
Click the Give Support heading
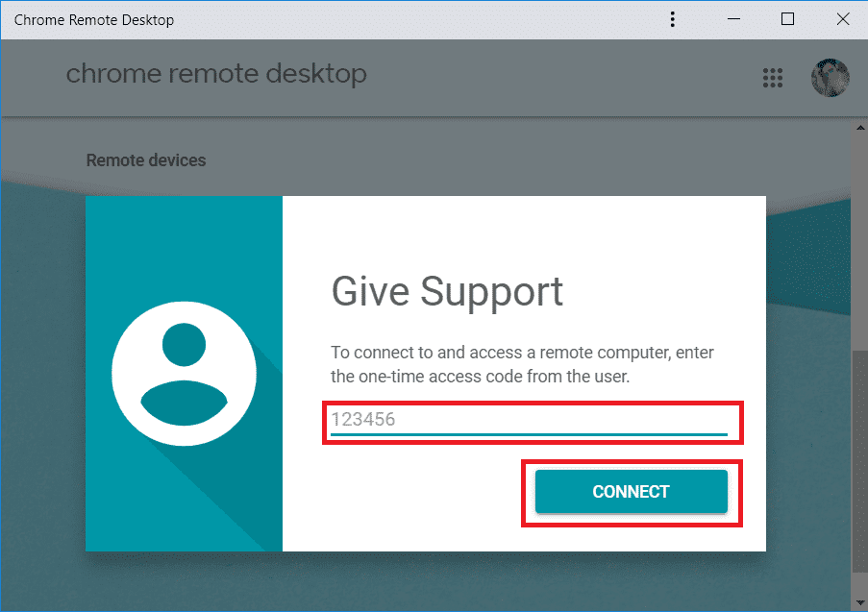pos(447,292)
